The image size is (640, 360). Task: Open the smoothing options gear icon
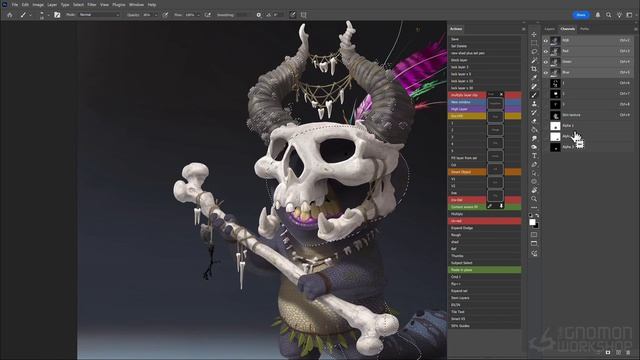click(258, 15)
